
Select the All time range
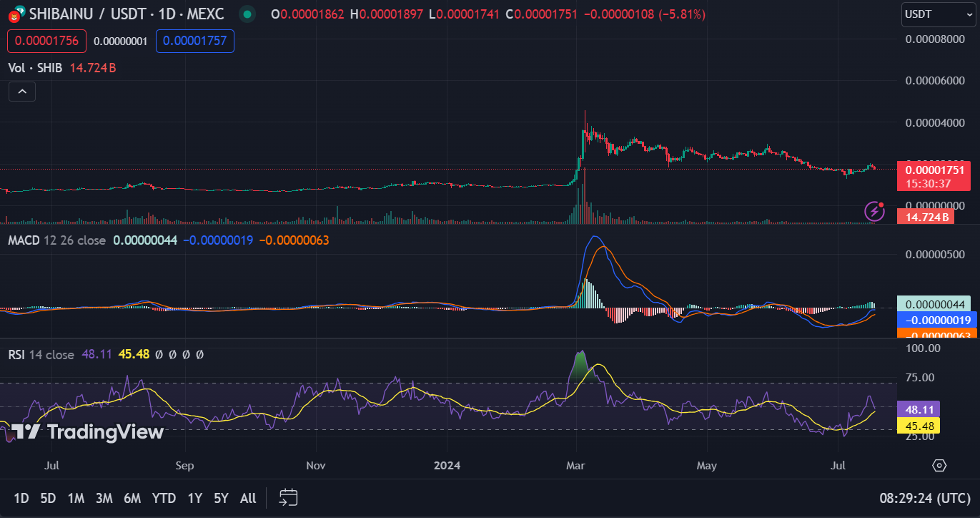[248, 499]
